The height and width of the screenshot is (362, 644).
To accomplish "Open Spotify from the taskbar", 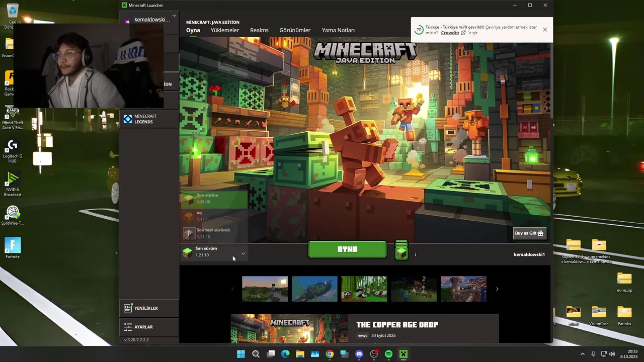I will pos(388,354).
